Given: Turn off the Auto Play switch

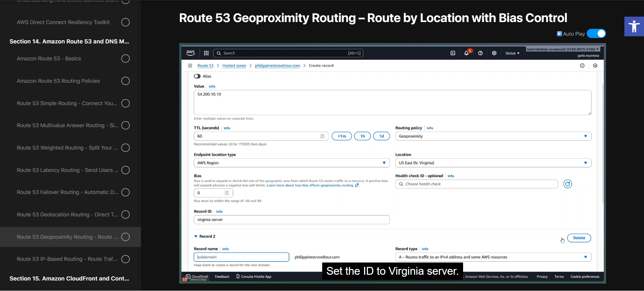Looking at the screenshot, I should (596, 34).
